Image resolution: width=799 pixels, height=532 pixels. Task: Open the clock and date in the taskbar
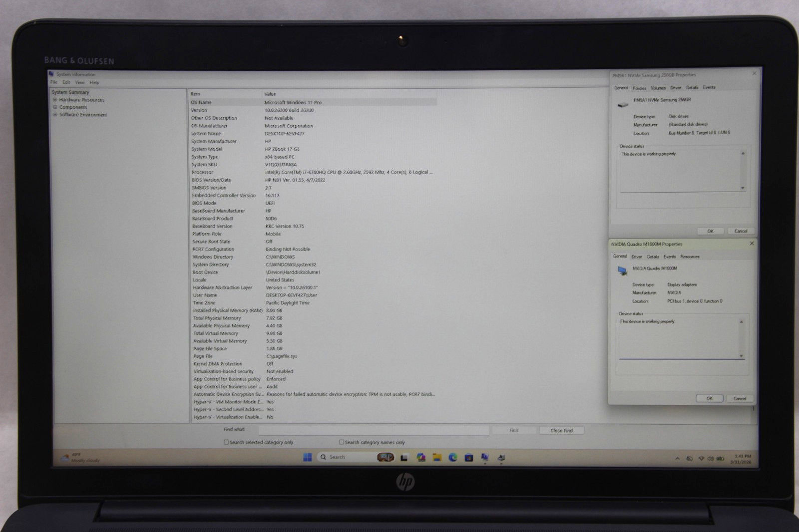[741, 459]
